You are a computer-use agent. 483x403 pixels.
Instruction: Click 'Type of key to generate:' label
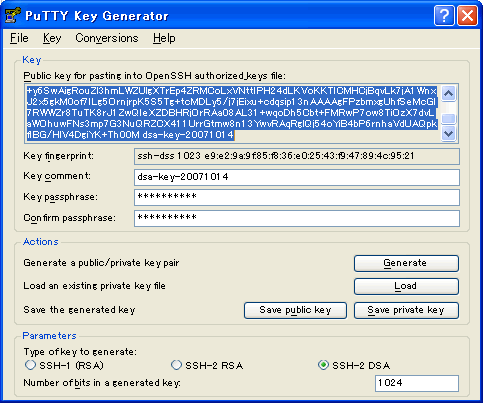pos(80,352)
